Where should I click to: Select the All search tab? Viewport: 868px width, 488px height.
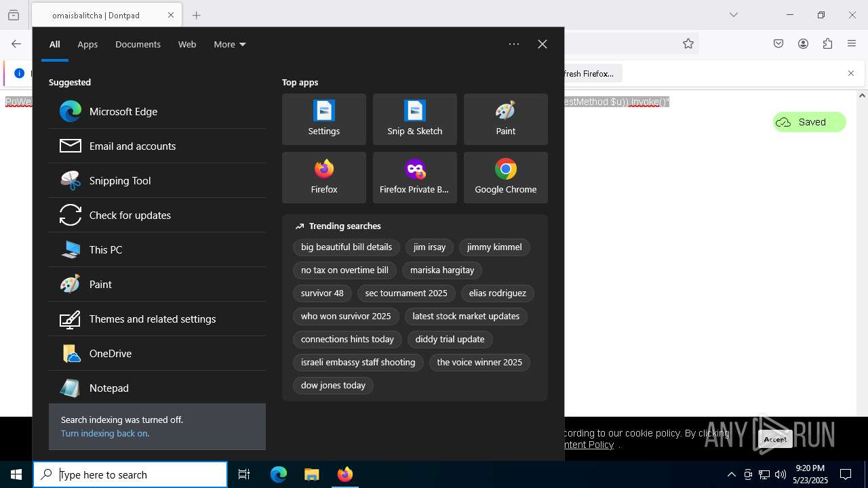pos(55,44)
